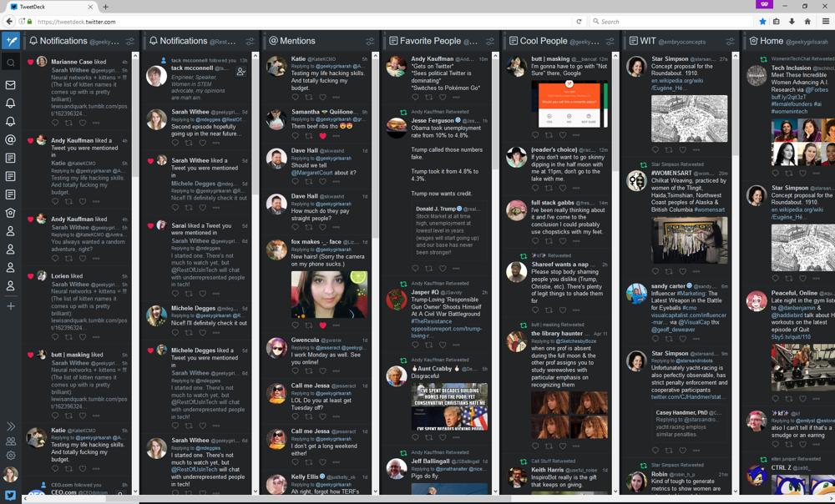Click the profile avatar in the sidebar
The image size is (835, 504).
coord(11,474)
